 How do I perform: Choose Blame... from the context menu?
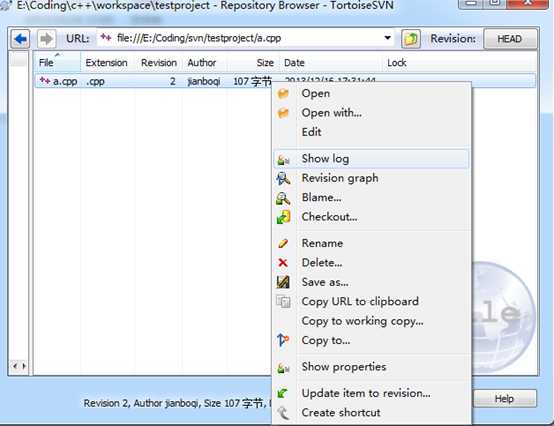click(371, 197)
